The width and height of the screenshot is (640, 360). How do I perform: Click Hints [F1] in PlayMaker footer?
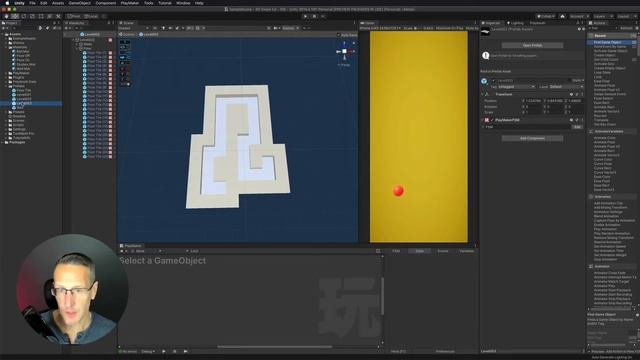pos(398,351)
